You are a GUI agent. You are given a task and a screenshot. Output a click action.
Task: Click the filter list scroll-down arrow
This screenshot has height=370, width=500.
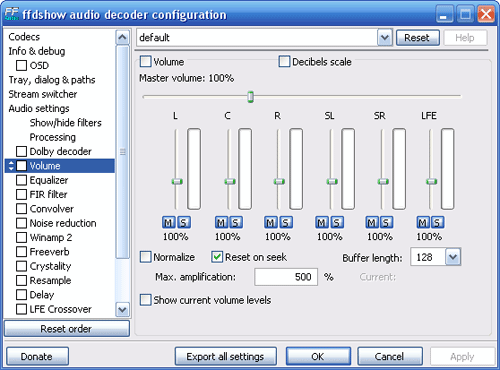(x=122, y=310)
